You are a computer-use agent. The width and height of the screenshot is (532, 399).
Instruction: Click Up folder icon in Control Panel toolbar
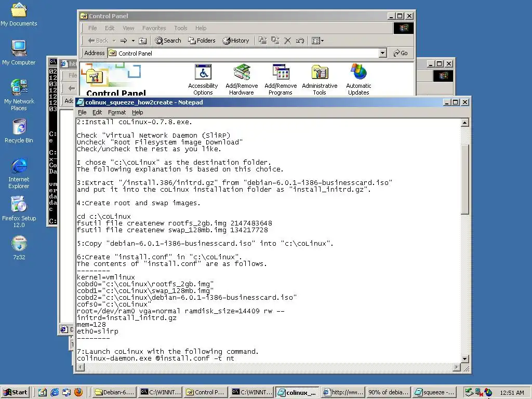point(143,41)
